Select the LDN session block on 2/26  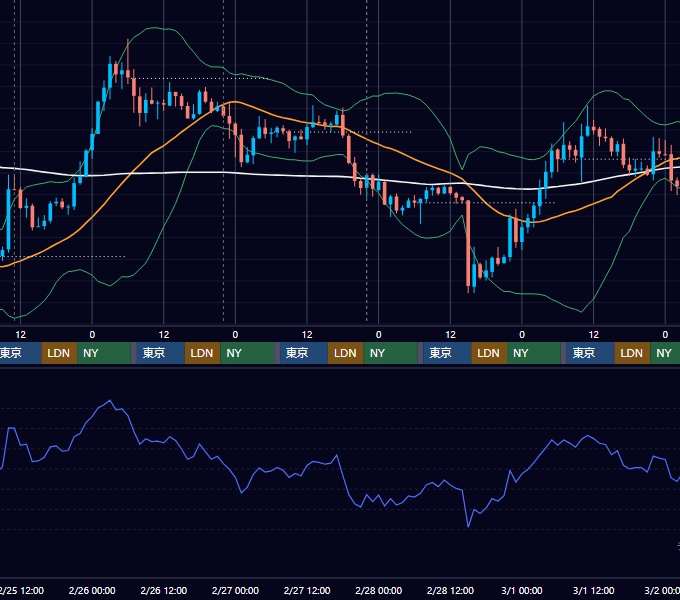202,353
